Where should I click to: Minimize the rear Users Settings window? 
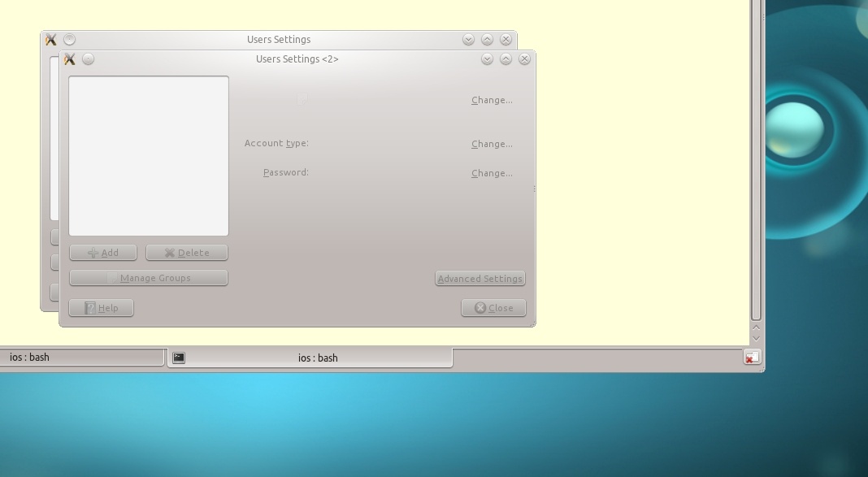468,39
